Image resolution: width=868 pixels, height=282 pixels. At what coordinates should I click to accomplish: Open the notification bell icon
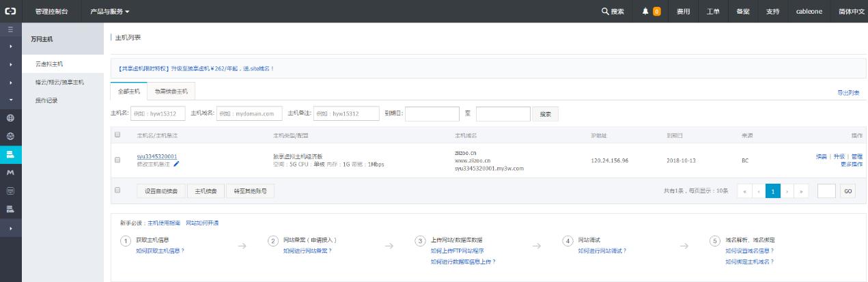click(x=645, y=12)
